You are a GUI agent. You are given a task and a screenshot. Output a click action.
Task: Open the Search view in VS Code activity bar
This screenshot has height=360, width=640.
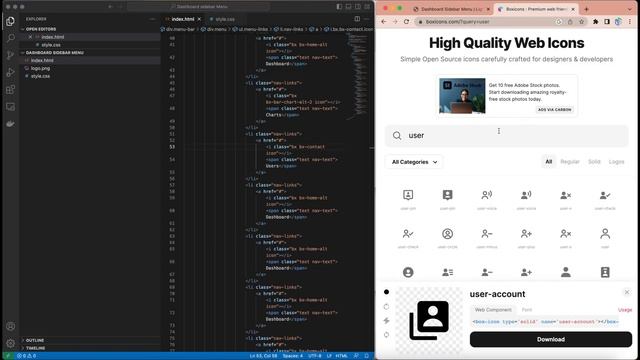11,38
